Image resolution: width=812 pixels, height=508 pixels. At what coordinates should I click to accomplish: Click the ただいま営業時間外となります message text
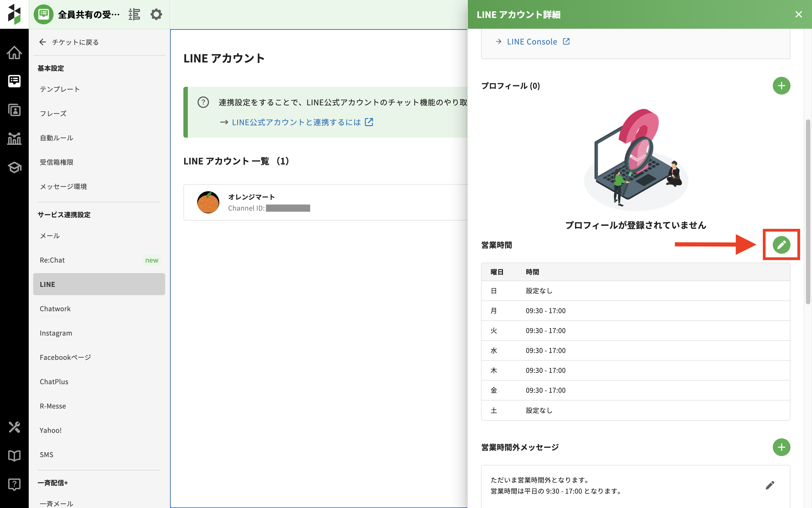coord(539,480)
